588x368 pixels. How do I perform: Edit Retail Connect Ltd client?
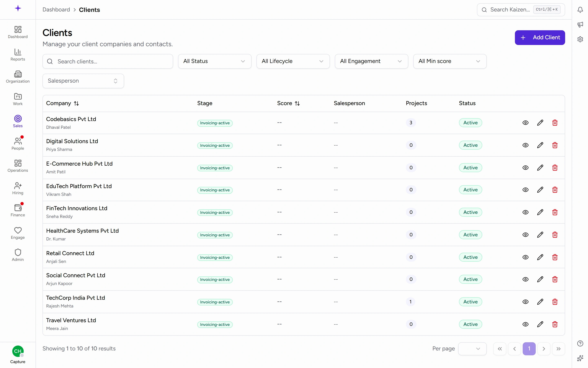540,257
